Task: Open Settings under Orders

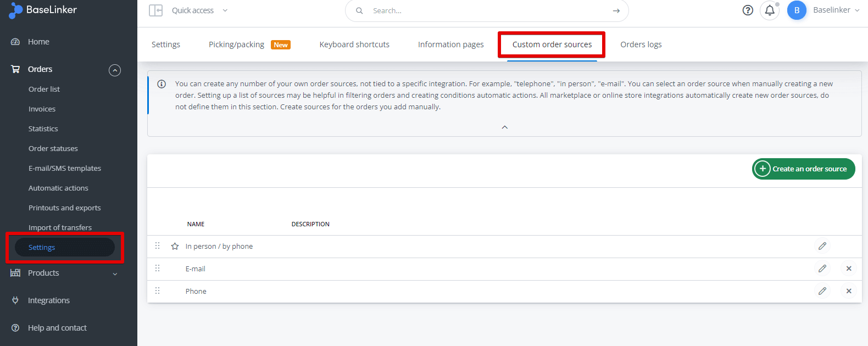Action: tap(64, 247)
